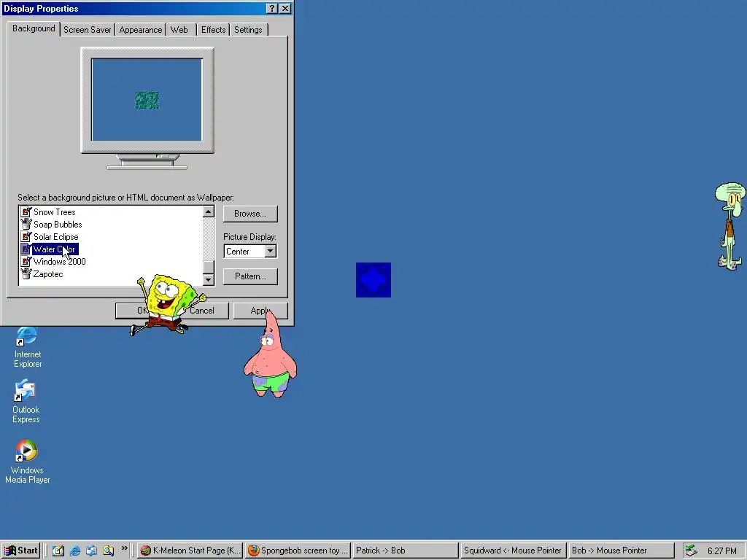Click the wallpaper list scrollbar thumb

[209, 267]
